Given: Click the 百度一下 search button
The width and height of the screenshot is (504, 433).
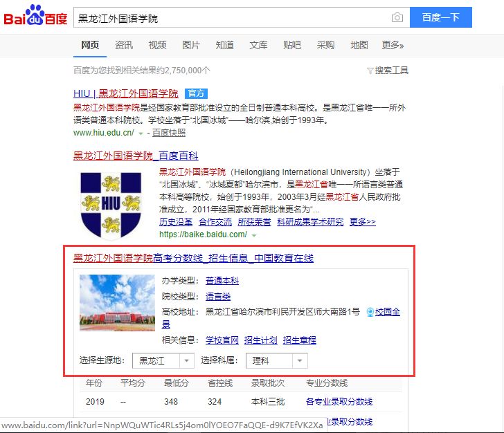Looking at the screenshot, I should [441, 17].
